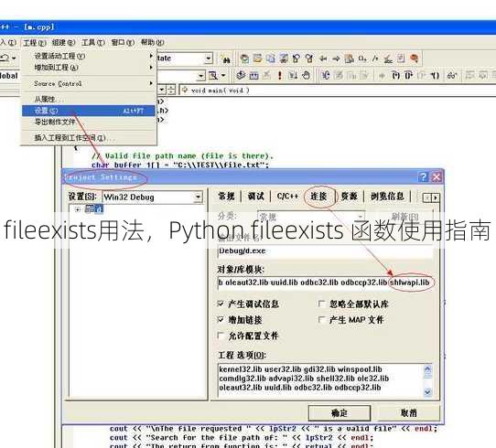
Task: Click the Build icon next to Compile
Action: tap(254, 75)
